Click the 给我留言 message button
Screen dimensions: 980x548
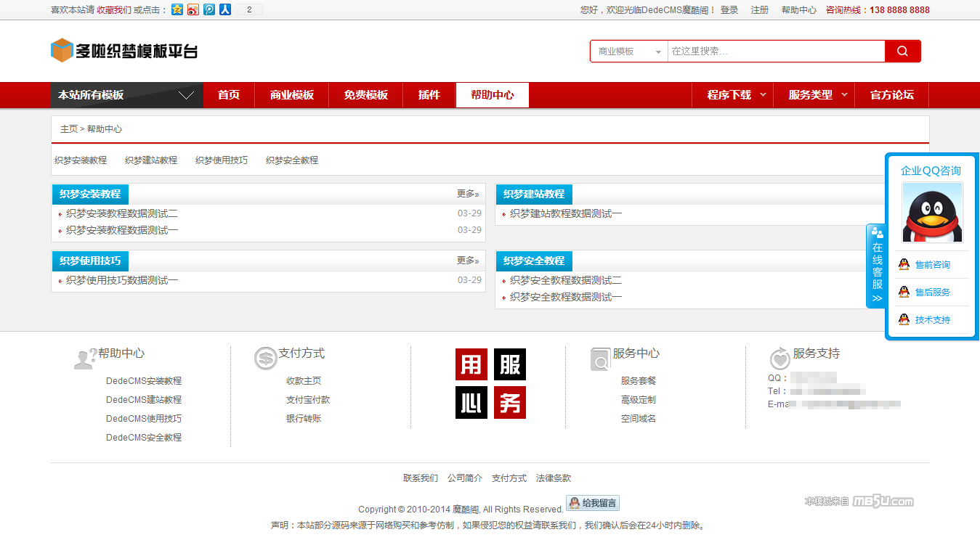tap(592, 503)
